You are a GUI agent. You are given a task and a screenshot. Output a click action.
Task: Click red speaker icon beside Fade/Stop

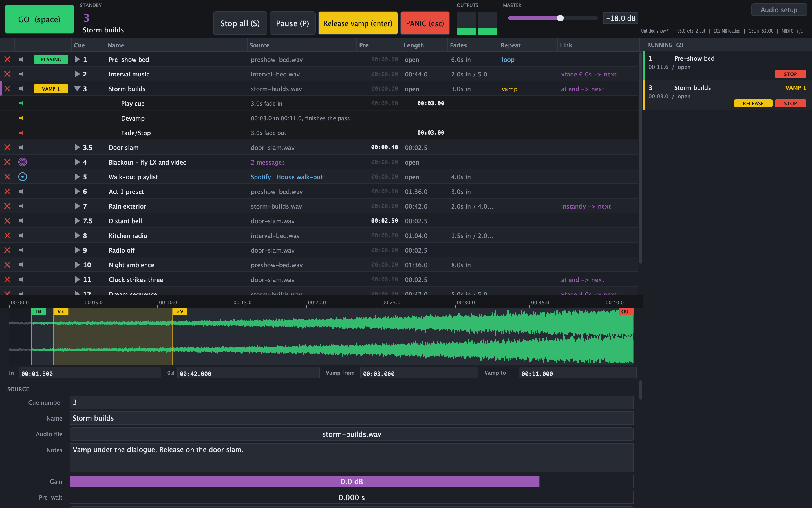coord(21,133)
